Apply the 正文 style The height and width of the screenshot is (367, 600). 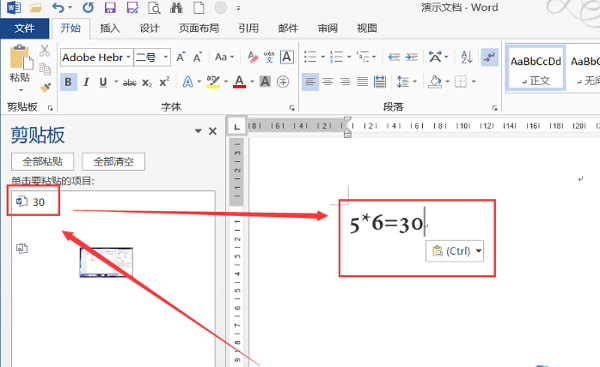click(x=536, y=68)
